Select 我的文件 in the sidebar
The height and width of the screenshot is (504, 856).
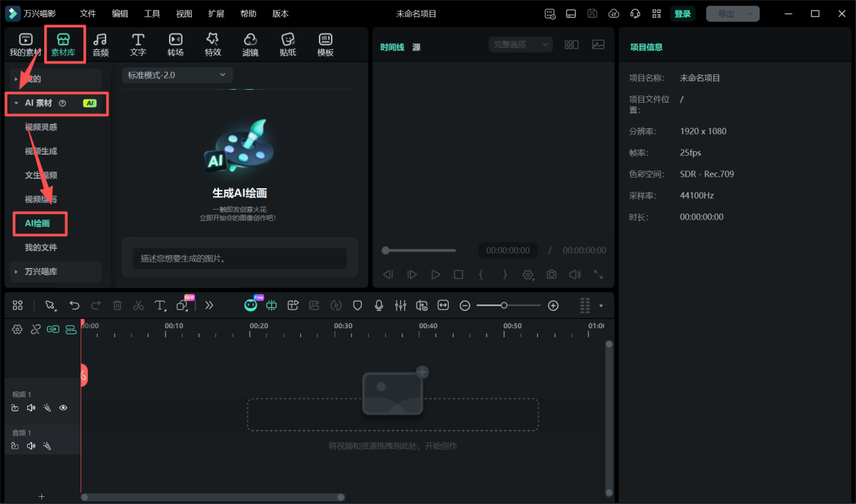(41, 247)
